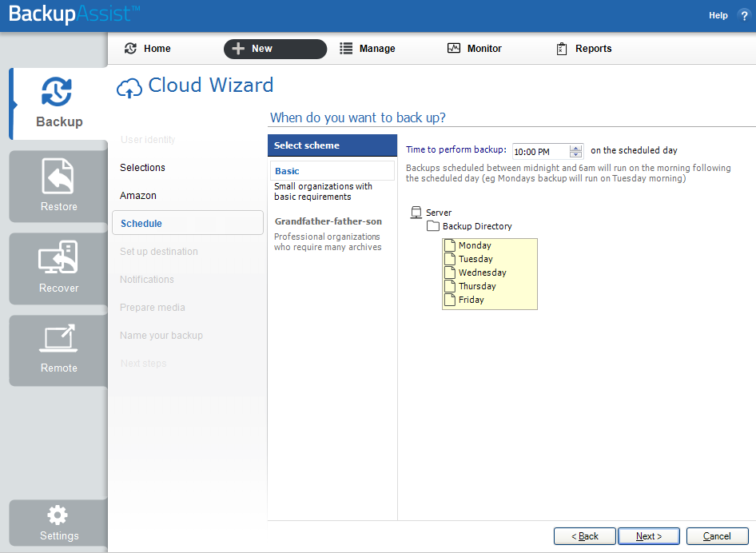
Task: Click the Thursday label text
Action: point(477,286)
